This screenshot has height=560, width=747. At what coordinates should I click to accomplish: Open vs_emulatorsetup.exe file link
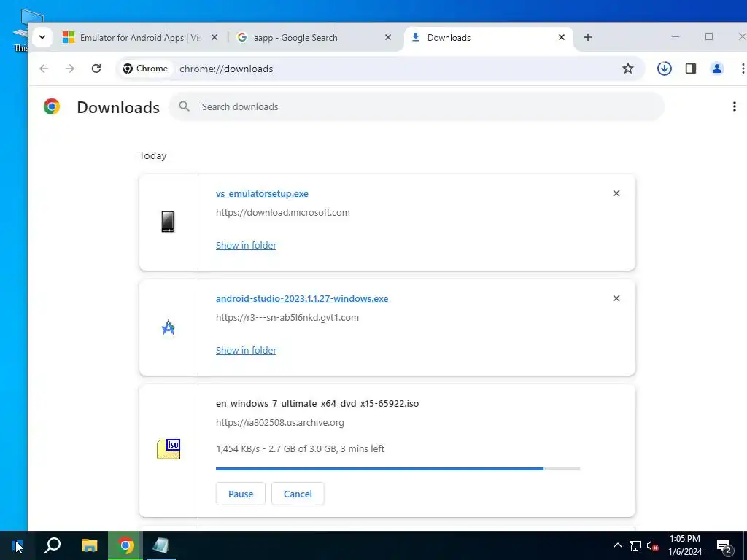click(262, 193)
